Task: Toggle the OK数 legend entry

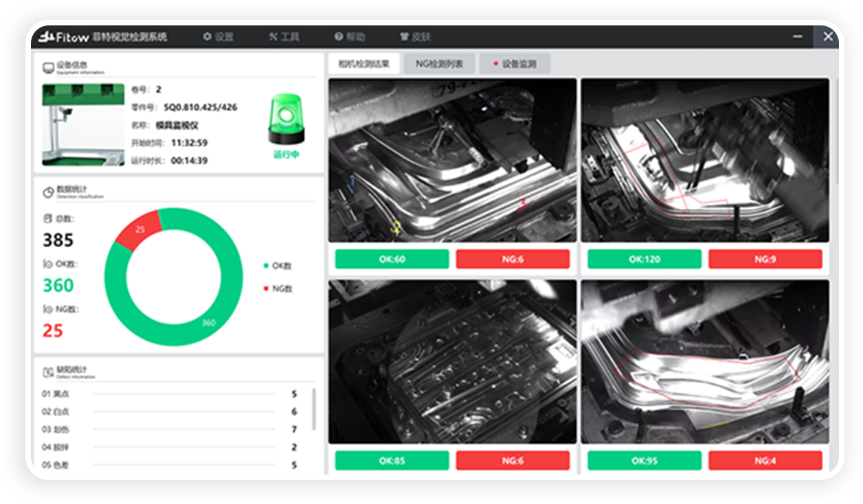Action: [278, 266]
